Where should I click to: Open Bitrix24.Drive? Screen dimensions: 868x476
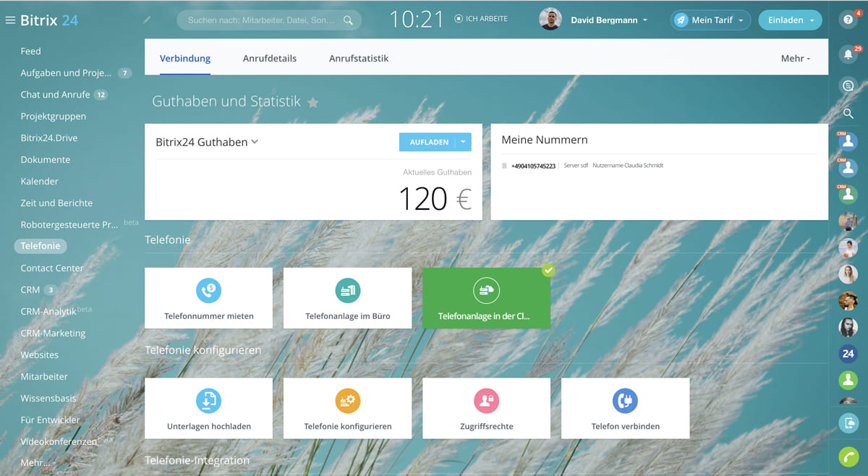pos(49,138)
